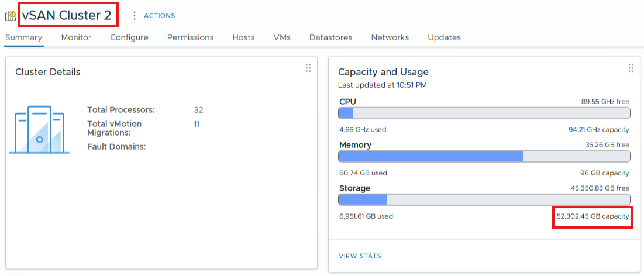The image size is (644, 276).
Task: Click the Cluster Details card drag handle
Action: (x=308, y=68)
